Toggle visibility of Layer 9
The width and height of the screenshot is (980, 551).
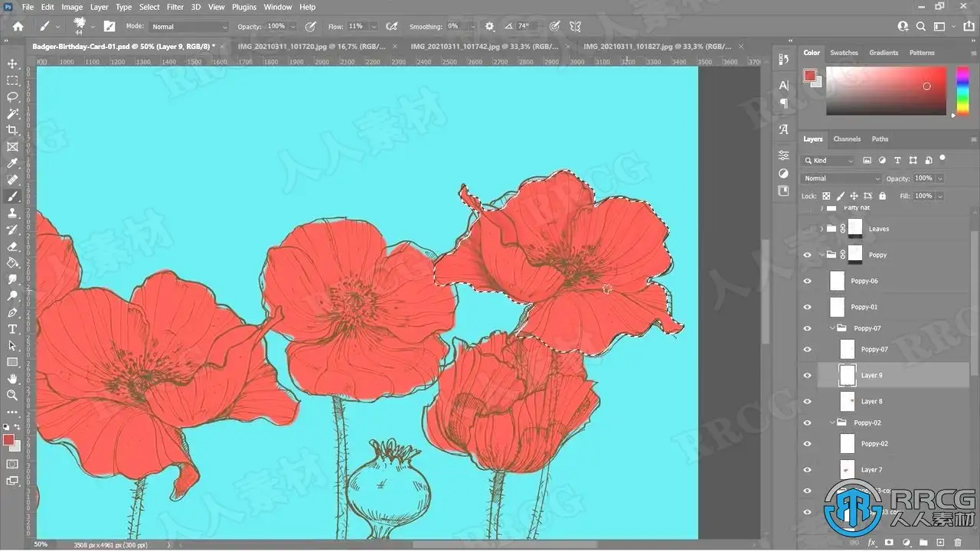point(807,376)
